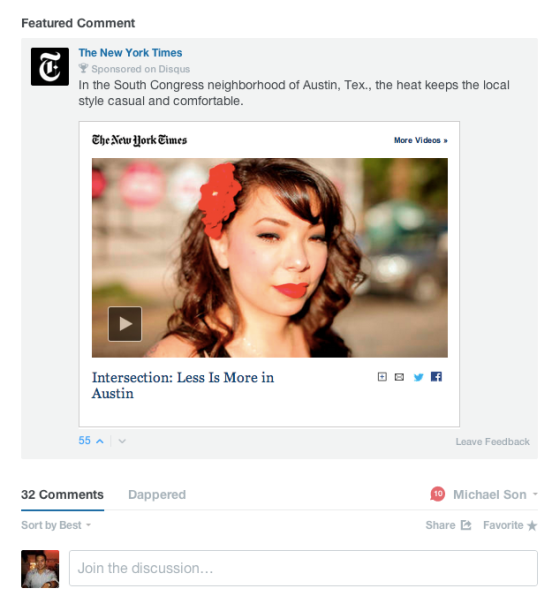Click the Join the discussion input field
The width and height of the screenshot is (552, 596).
tap(303, 568)
